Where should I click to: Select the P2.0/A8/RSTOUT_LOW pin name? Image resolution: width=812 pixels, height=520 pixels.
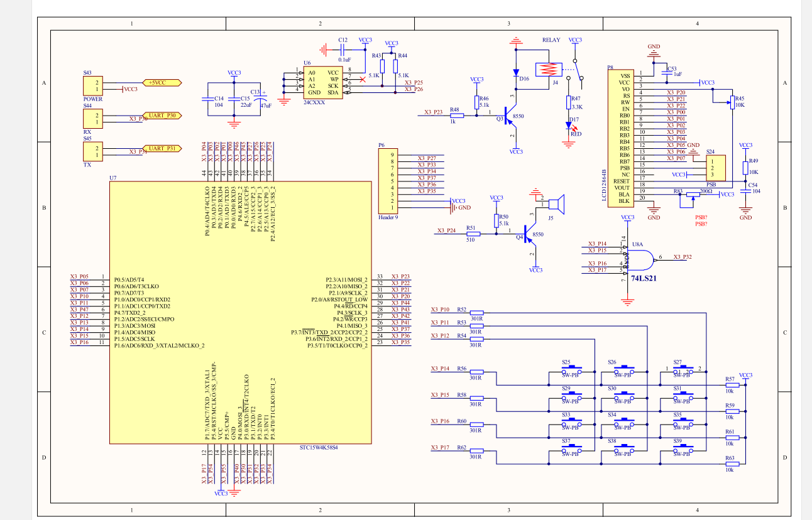338,300
